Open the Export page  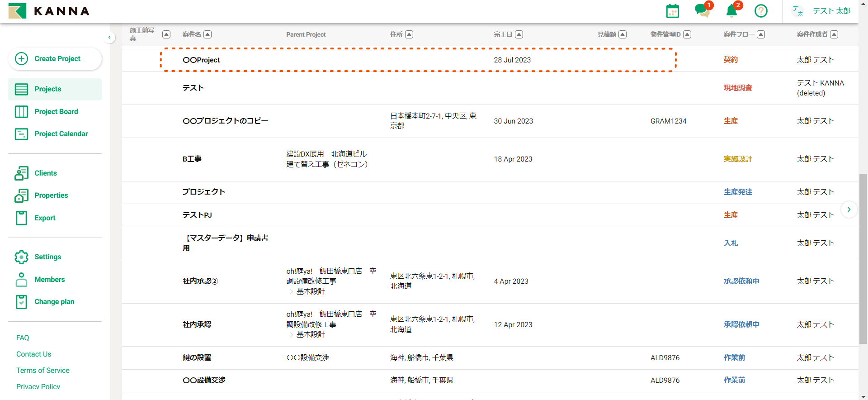[x=45, y=218]
